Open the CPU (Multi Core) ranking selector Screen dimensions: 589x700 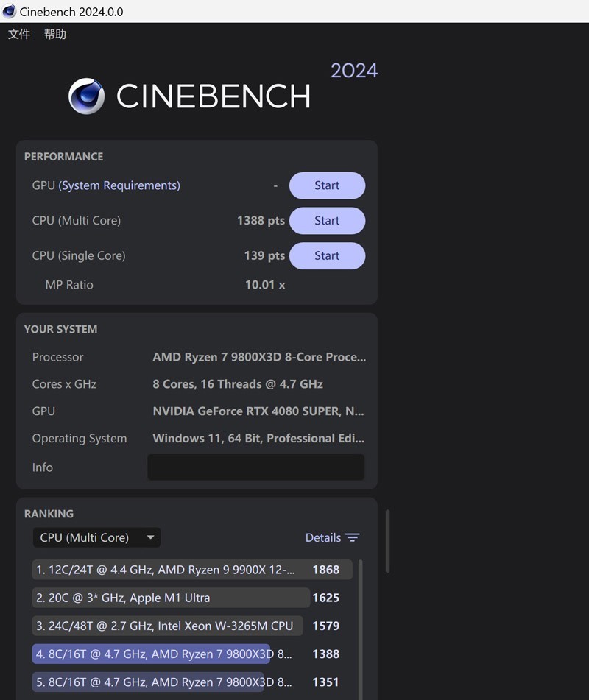96,537
